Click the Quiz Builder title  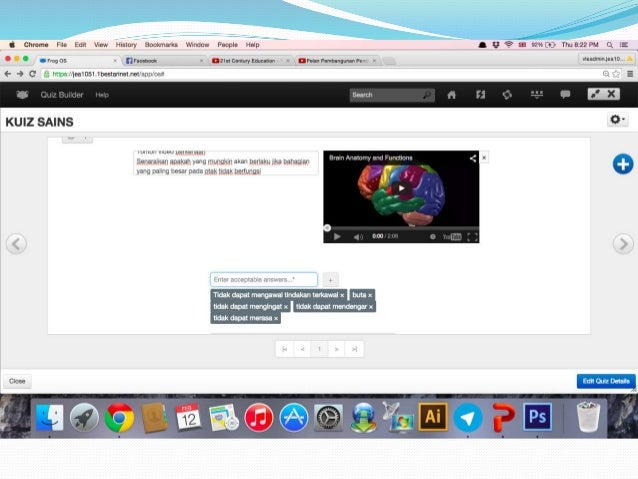coord(62,95)
